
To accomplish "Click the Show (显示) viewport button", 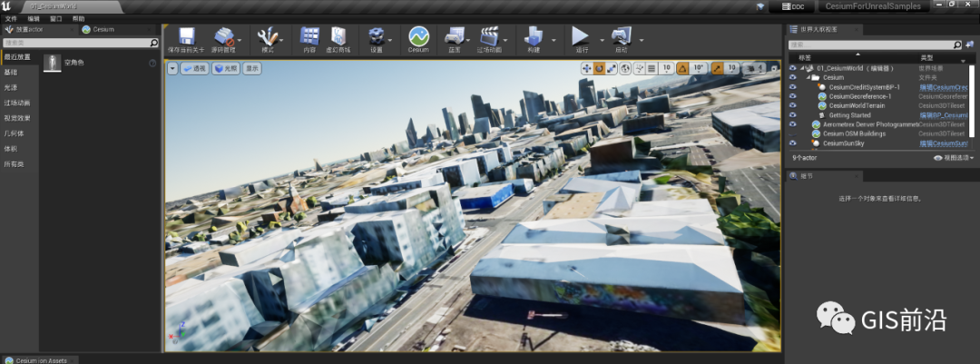I will 252,69.
